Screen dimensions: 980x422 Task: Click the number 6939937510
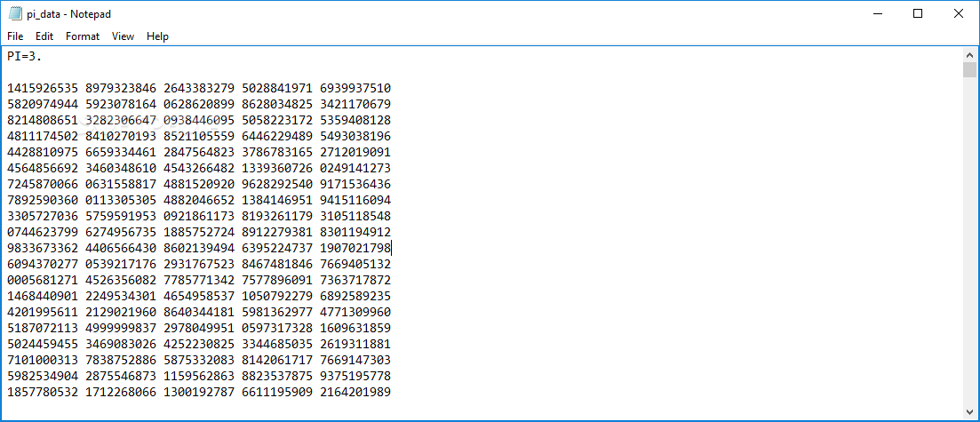(355, 88)
